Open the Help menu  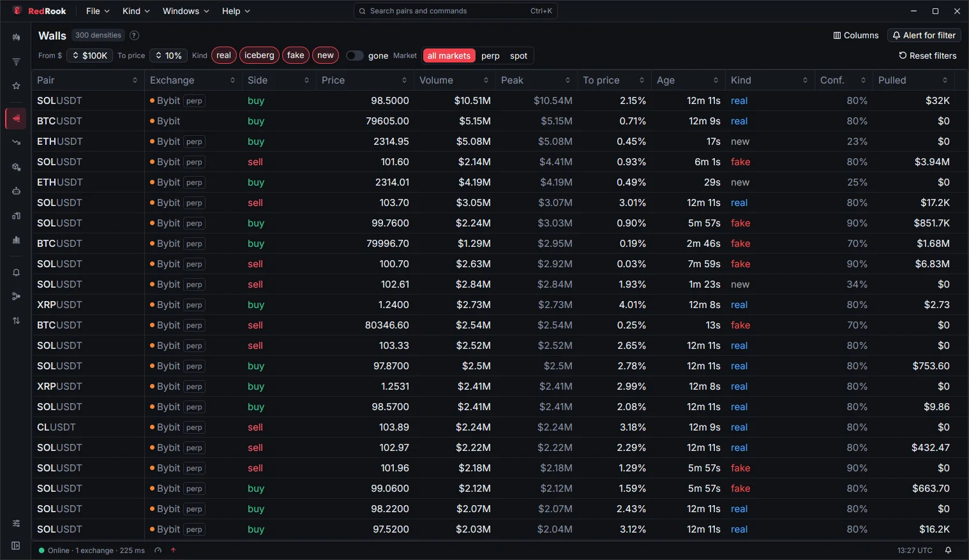tap(236, 11)
